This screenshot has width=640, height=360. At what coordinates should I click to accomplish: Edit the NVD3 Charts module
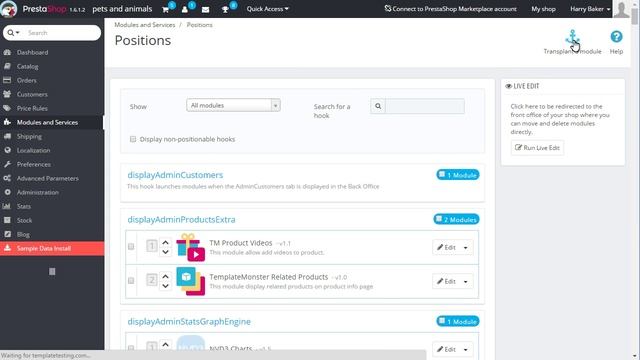pos(446,349)
